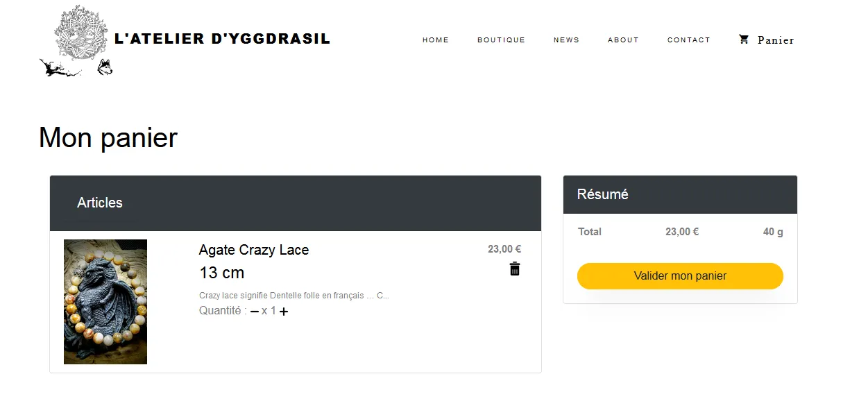This screenshot has height=399, width=868.
Task: Go to the HOME menu item
Action: 436,40
